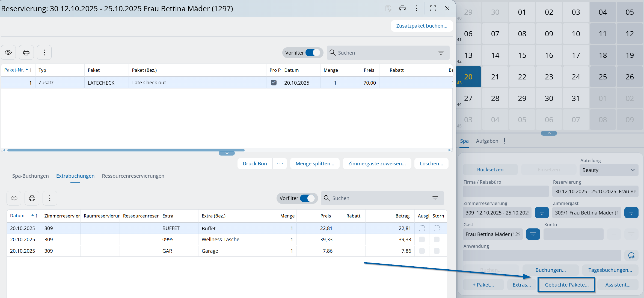The width and height of the screenshot is (644, 298).
Task: Click the filter button beside the Gast field
Action: tap(533, 234)
